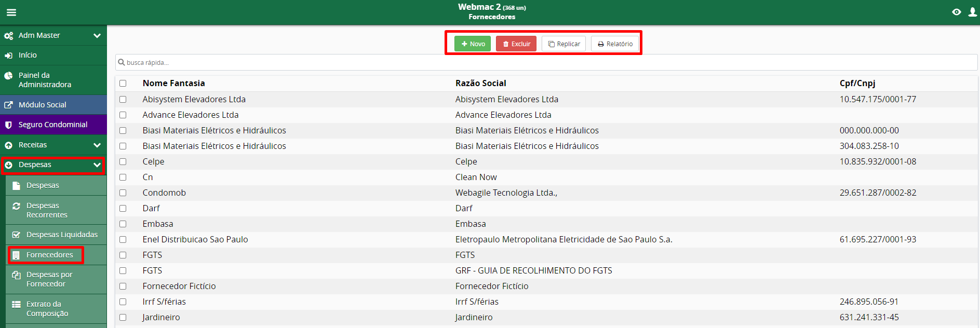Check the Abisystem Elevadores Ltda row
Screen dimensions: 980x328
click(x=123, y=99)
